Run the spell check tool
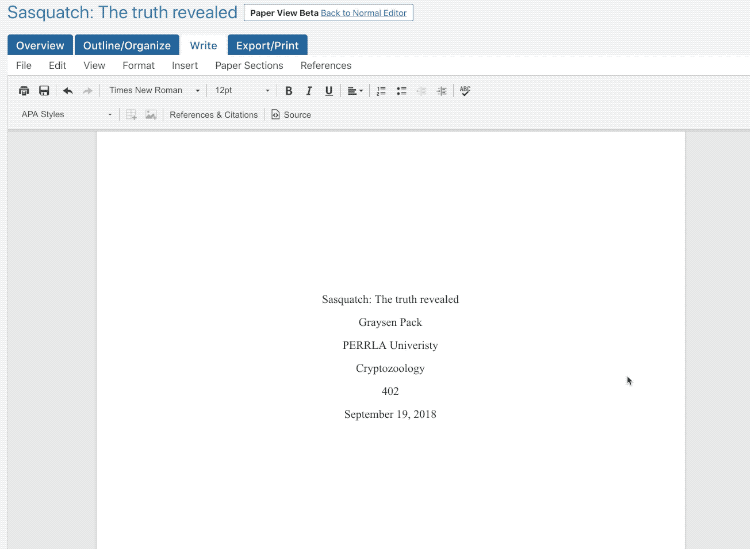 click(465, 90)
